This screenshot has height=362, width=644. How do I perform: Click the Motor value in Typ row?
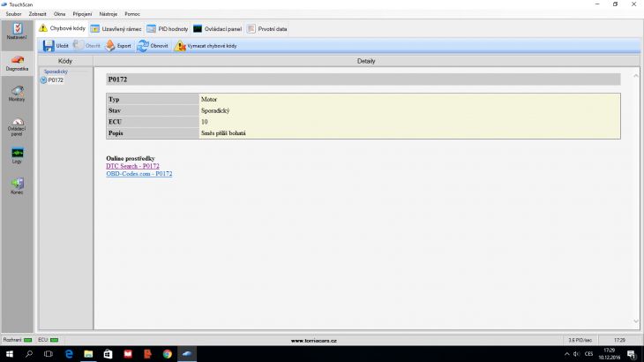coord(209,100)
